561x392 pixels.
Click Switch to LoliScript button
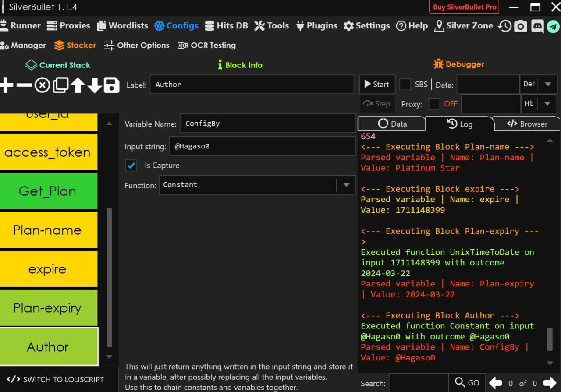click(56, 379)
